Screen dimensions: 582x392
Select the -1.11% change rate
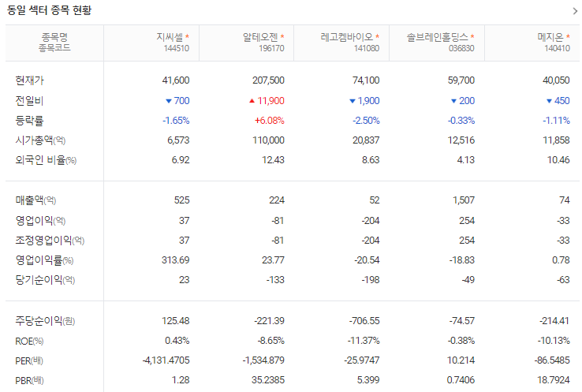556,121
